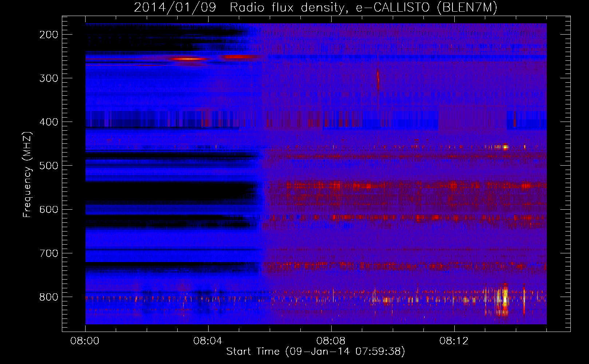
Task: Click the 'Start Time (09-Jan-14 07:59:38)' label
Action: pyautogui.click(x=316, y=351)
